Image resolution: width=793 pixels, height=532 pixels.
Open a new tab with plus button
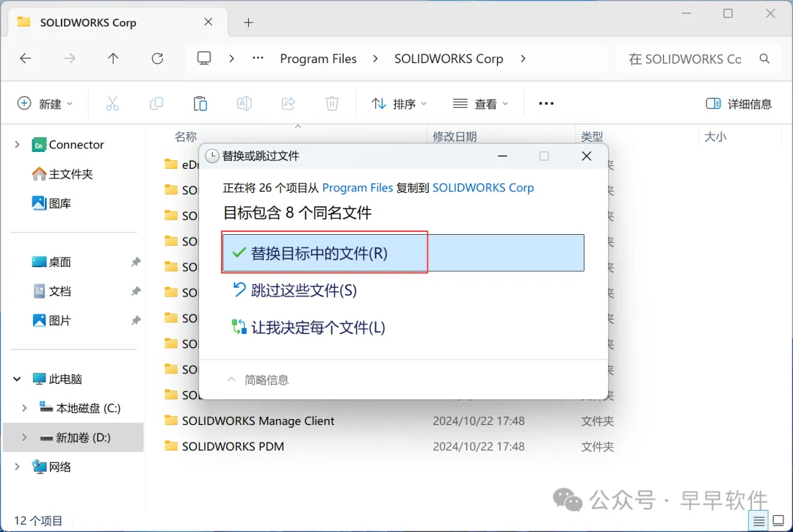pyautogui.click(x=248, y=22)
